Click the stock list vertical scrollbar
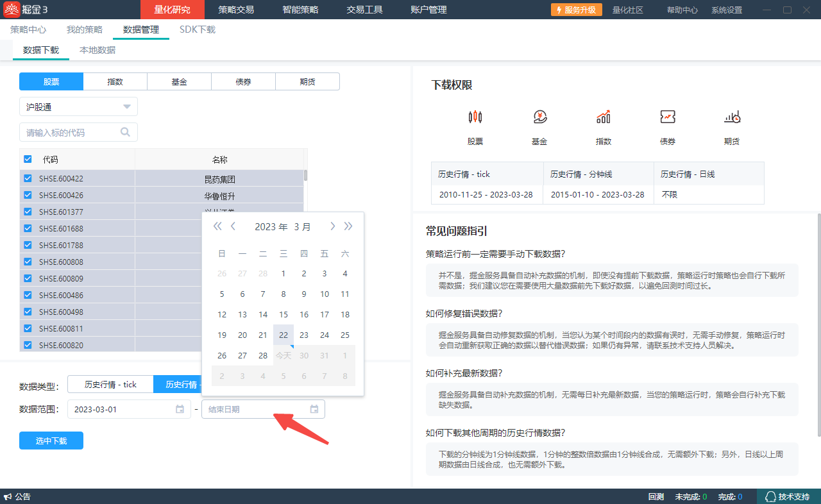Viewport: 821px width, 504px height. 305,175
